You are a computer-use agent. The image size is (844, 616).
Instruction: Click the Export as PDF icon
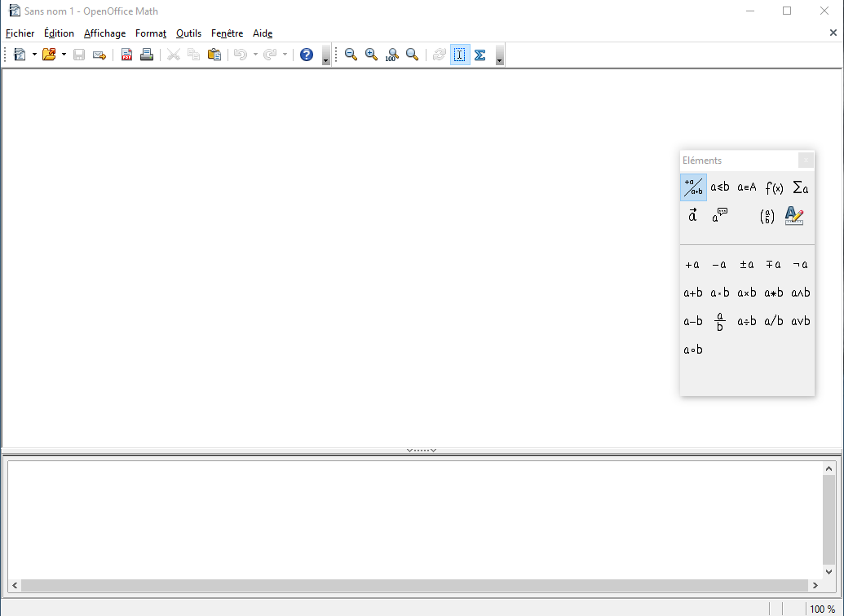(126, 55)
